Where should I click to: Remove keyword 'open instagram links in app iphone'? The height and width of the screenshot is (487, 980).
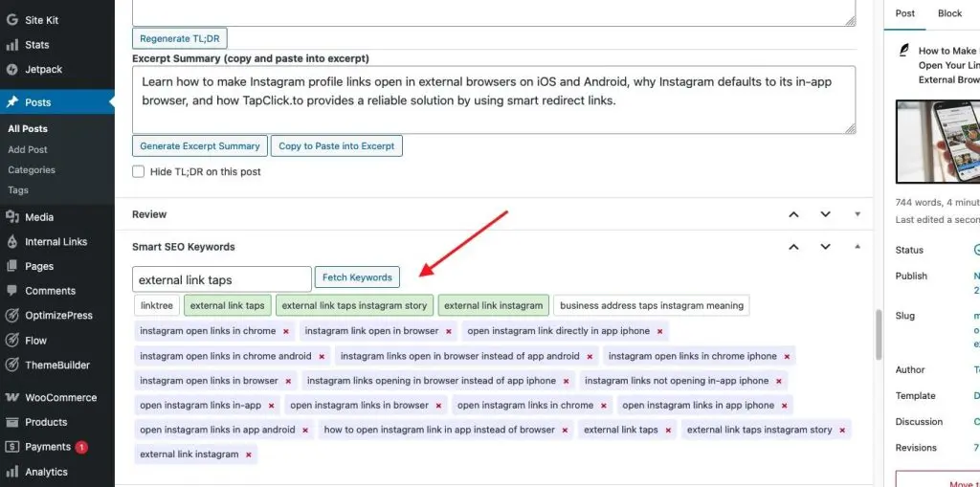(785, 406)
